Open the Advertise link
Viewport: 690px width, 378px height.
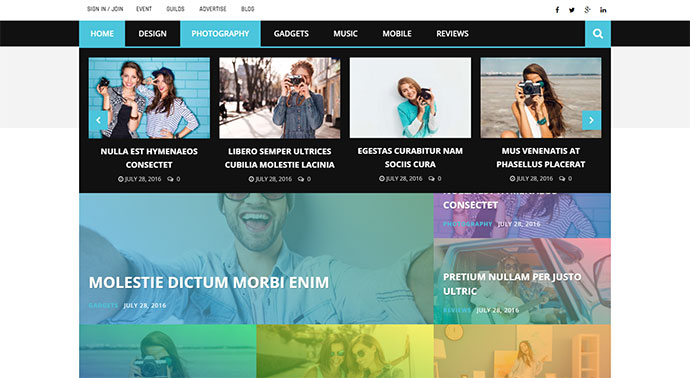click(x=213, y=9)
